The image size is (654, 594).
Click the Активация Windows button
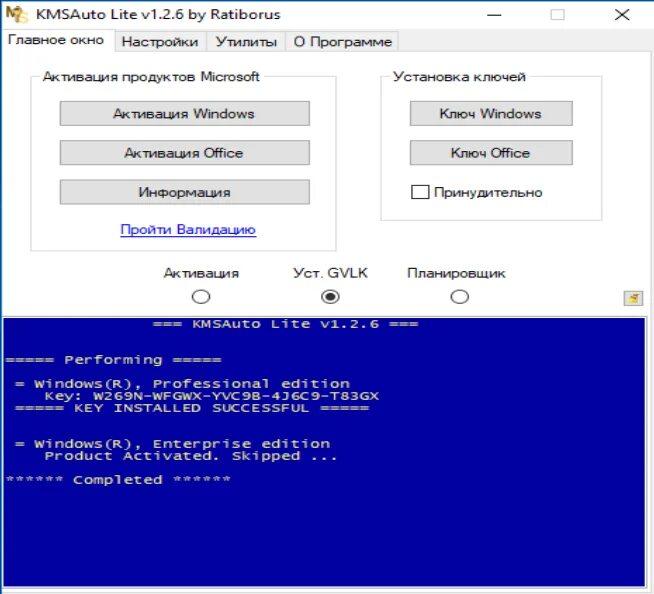tap(184, 113)
